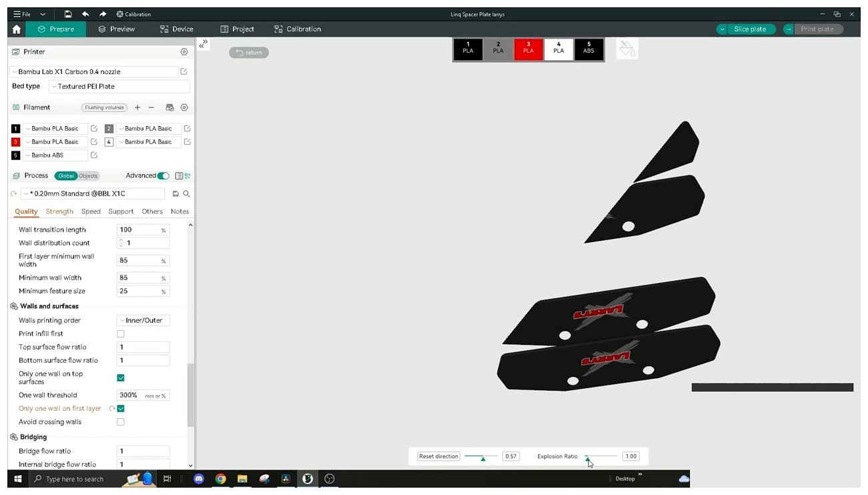
Task: Adjust the direction slider handle beside Reset direction
Action: (x=483, y=458)
